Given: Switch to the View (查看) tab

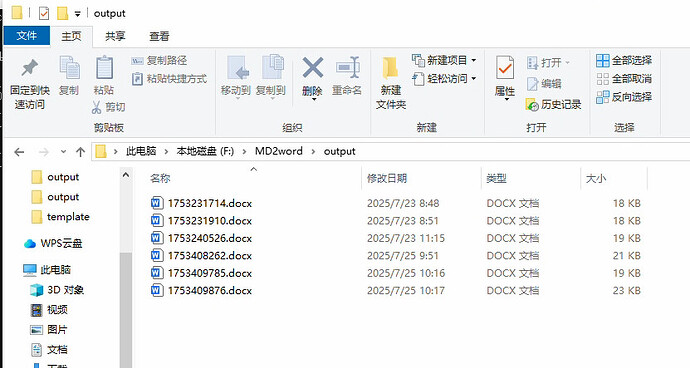Looking at the screenshot, I should 159,36.
